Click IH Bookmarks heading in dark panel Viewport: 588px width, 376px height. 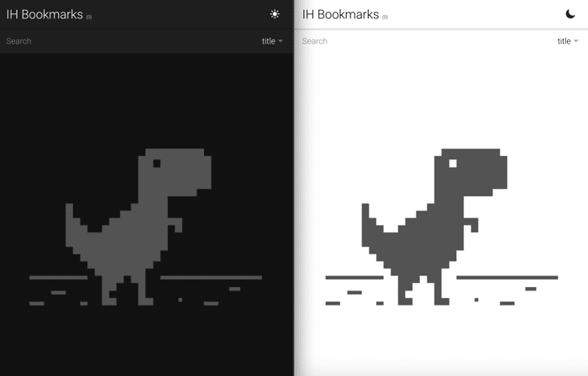[45, 14]
